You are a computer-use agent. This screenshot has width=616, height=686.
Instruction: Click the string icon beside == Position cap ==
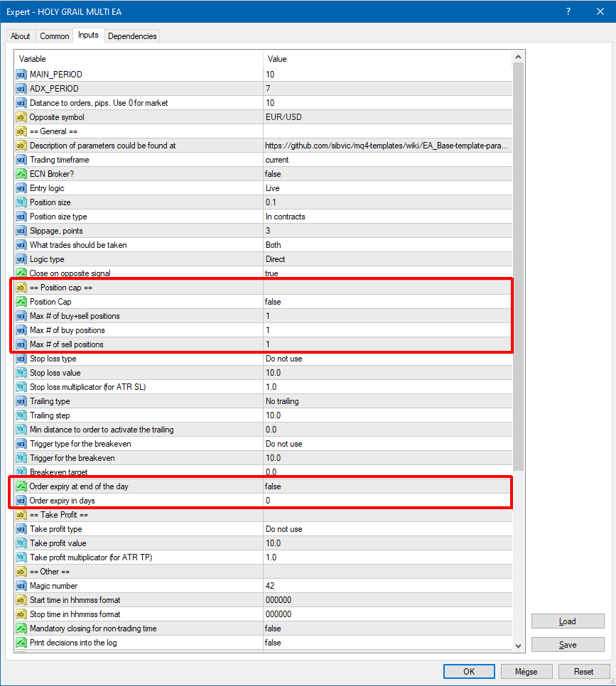tap(21, 288)
